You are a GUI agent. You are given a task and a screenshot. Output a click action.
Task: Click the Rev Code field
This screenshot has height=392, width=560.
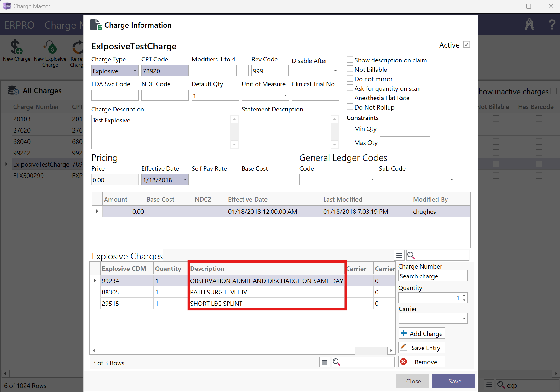pos(270,71)
